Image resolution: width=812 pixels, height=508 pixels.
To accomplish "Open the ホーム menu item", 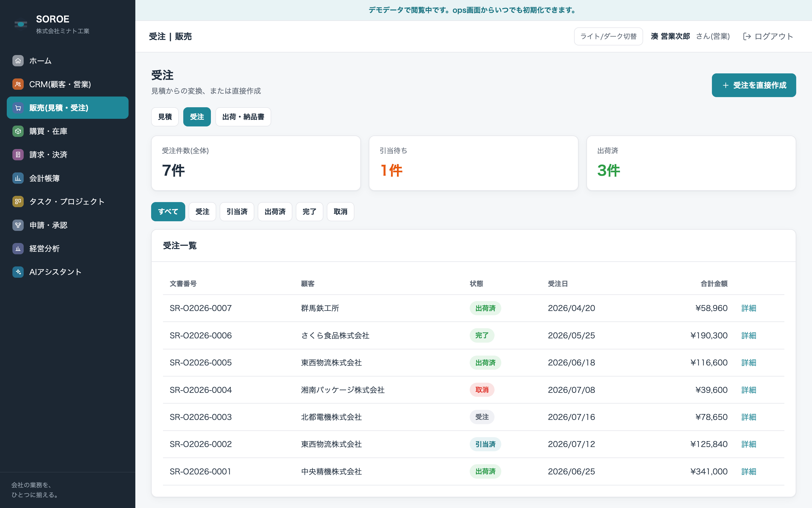I will click(67, 61).
